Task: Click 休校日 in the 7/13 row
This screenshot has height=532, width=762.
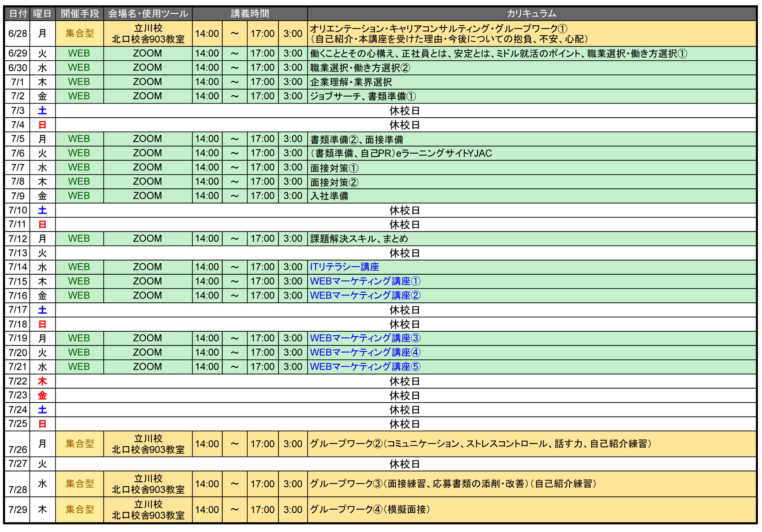Action: pos(405,254)
